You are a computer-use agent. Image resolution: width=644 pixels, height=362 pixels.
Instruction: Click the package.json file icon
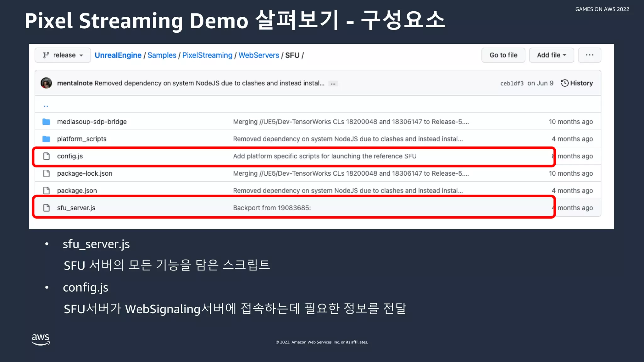tap(47, 190)
